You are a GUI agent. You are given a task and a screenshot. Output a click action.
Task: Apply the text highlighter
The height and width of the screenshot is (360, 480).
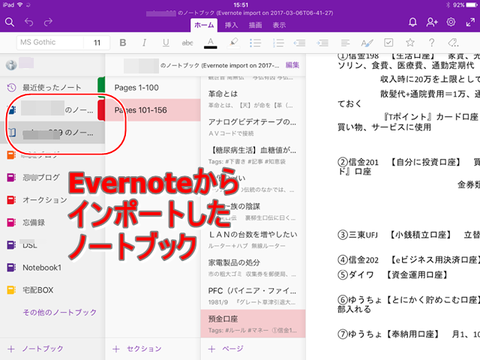pyautogui.click(x=234, y=43)
